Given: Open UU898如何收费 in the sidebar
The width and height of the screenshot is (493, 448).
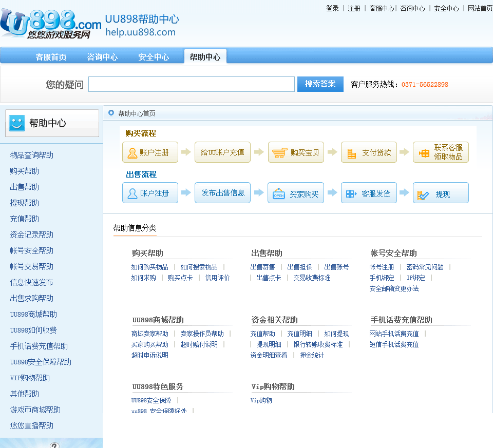Looking at the screenshot, I should click(x=33, y=330).
